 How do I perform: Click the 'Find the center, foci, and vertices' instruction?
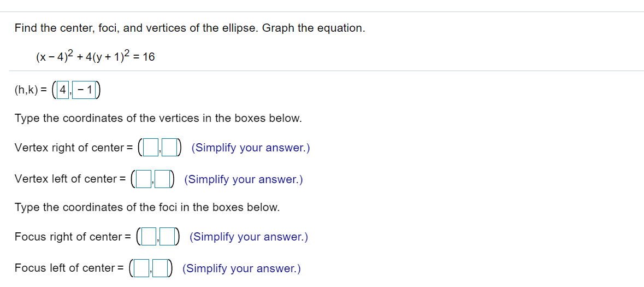tap(190, 28)
